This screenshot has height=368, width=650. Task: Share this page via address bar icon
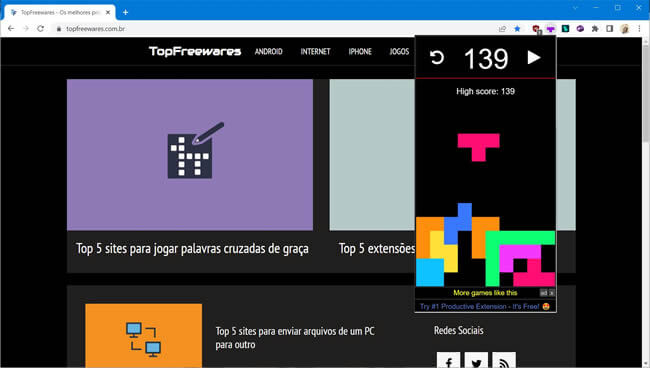pyautogui.click(x=502, y=29)
